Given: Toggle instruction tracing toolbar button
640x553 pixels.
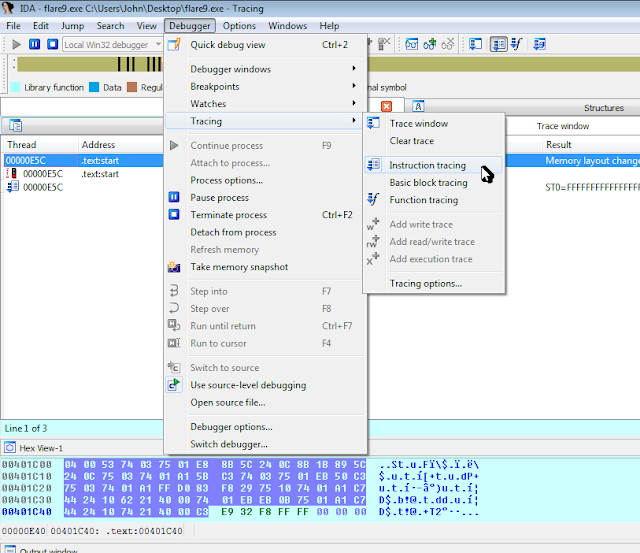Looking at the screenshot, I should [x=499, y=44].
